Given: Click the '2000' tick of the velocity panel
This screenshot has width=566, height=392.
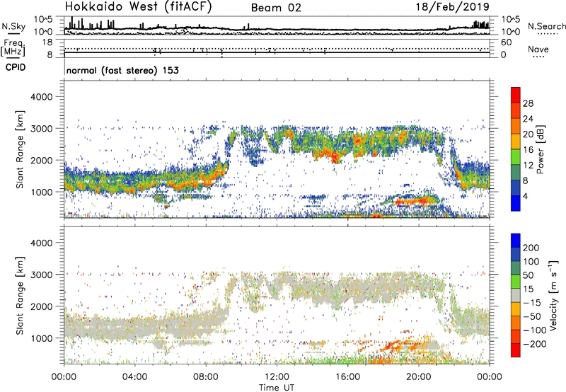Looking at the screenshot, I should pyautogui.click(x=42, y=306).
